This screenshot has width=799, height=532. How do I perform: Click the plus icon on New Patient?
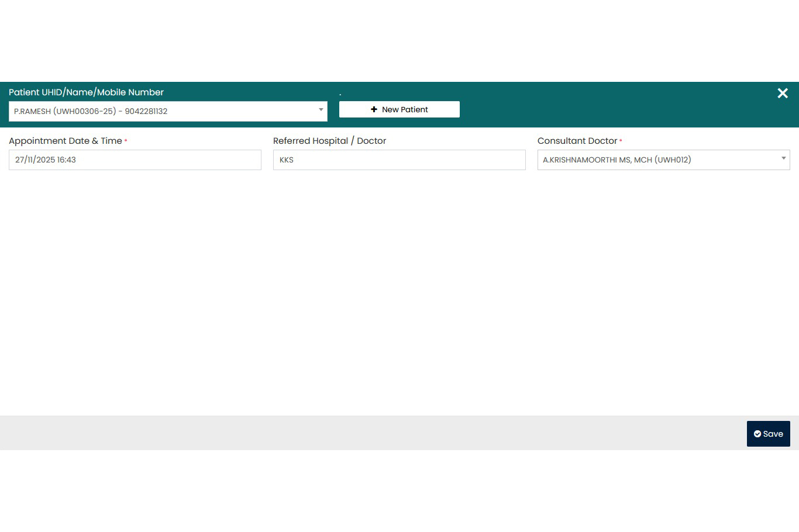point(374,109)
